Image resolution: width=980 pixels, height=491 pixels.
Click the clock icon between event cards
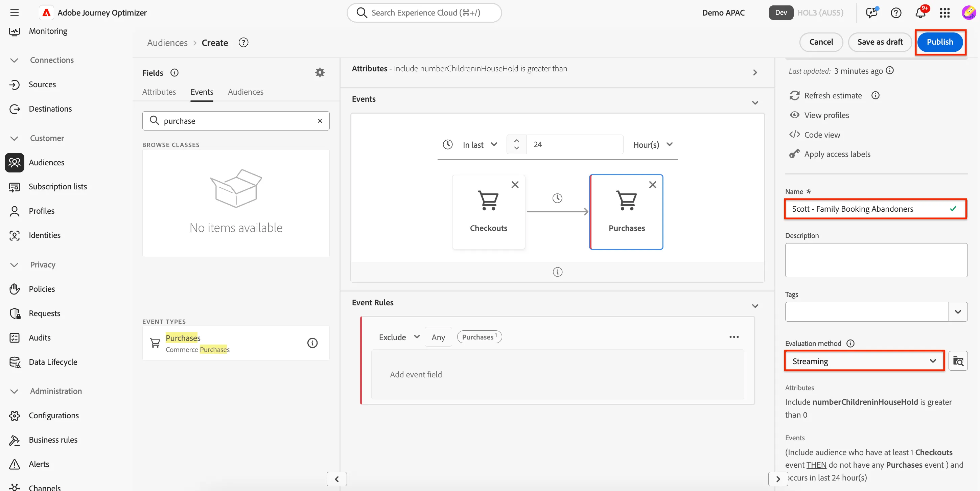pyautogui.click(x=557, y=198)
